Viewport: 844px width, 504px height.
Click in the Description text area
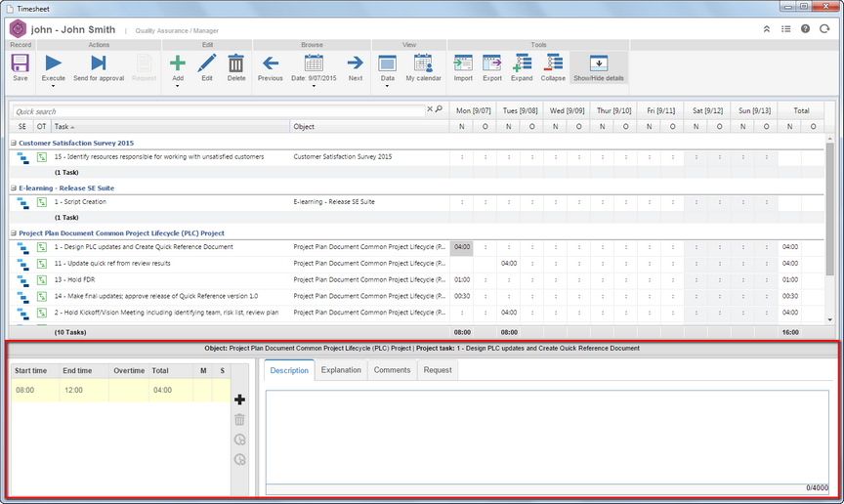pos(547,437)
